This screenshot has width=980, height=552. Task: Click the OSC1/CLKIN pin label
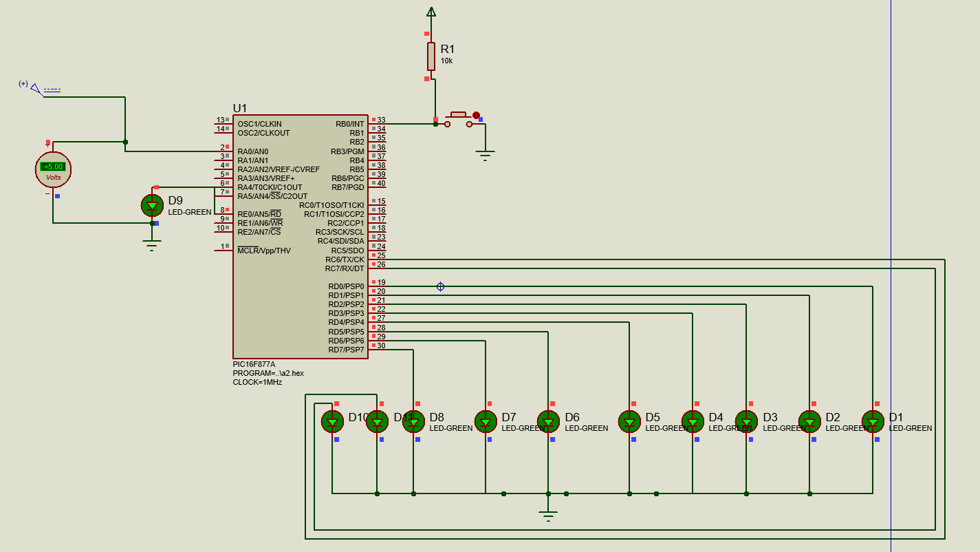coord(259,124)
